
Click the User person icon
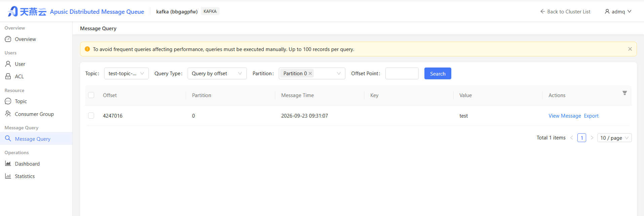click(8, 64)
